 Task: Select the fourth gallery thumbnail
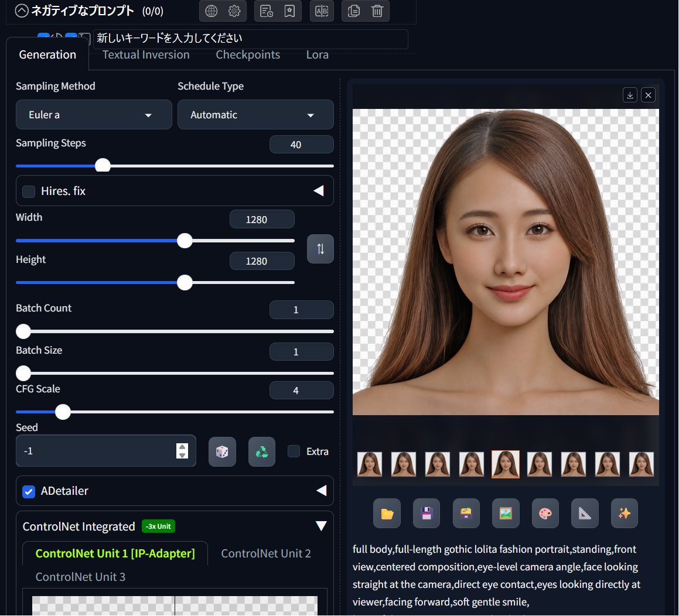tap(472, 464)
